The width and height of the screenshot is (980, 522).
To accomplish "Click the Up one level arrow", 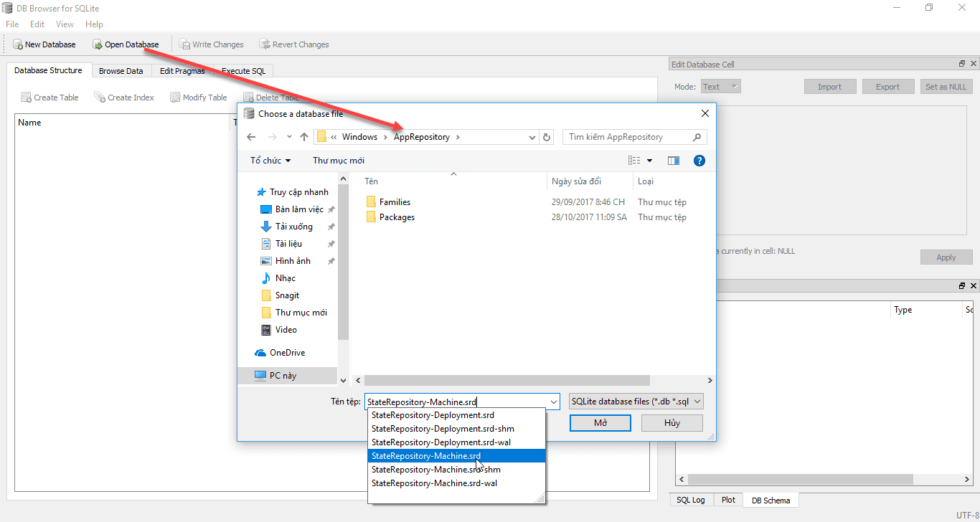I will click(304, 137).
